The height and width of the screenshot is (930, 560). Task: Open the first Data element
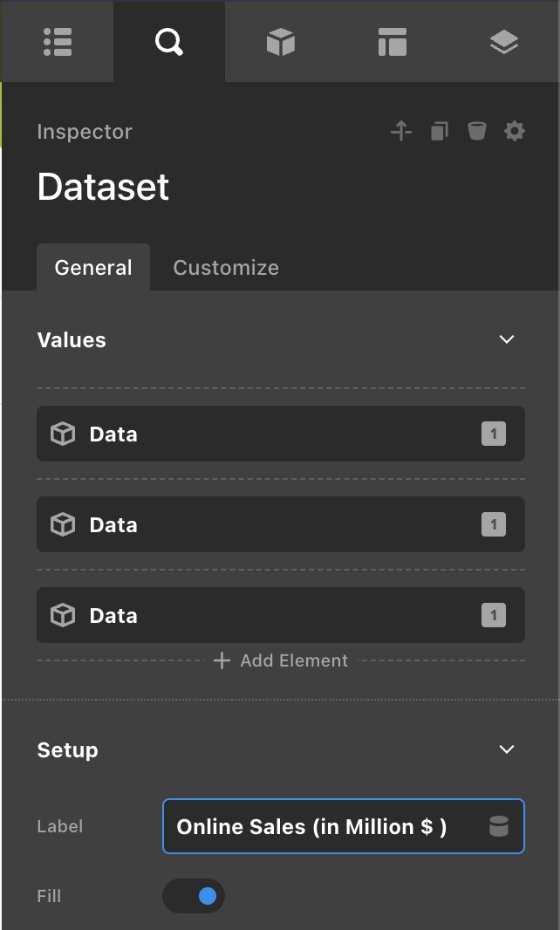pyautogui.click(x=262, y=434)
